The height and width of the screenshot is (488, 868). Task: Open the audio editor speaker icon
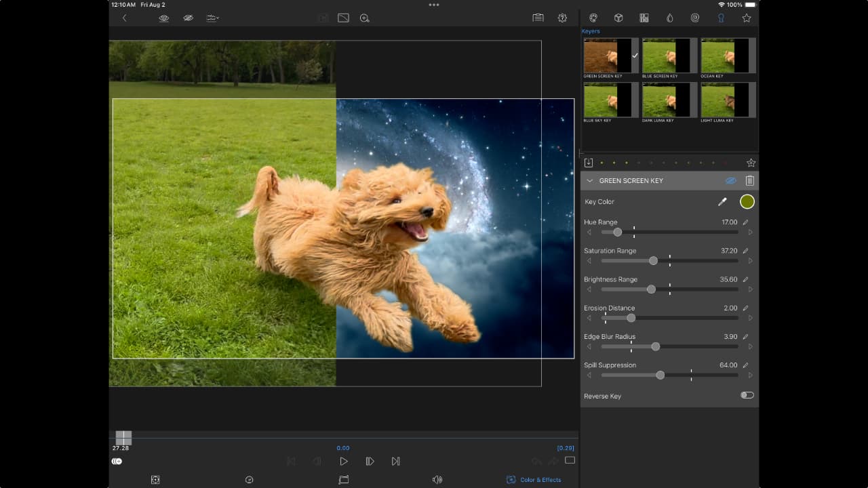pos(437,480)
